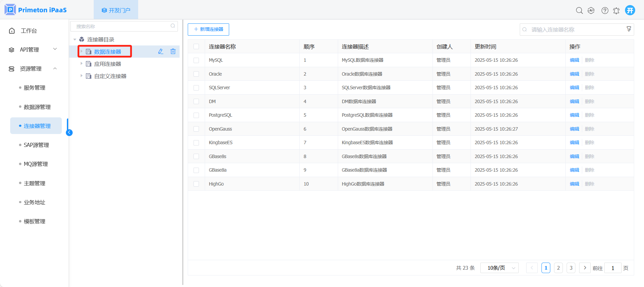Select the HighGo row checkbox
This screenshot has width=644, height=287.
(x=196, y=184)
